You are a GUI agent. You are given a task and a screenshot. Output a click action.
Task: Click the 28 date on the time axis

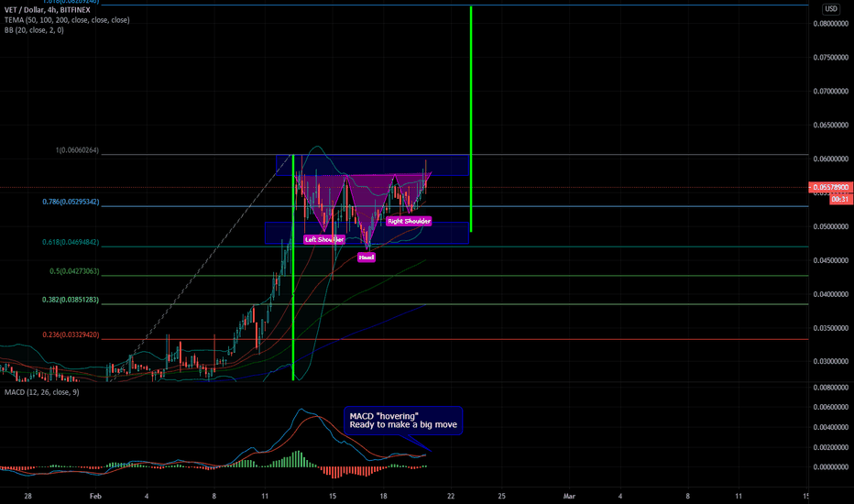pos(27,496)
